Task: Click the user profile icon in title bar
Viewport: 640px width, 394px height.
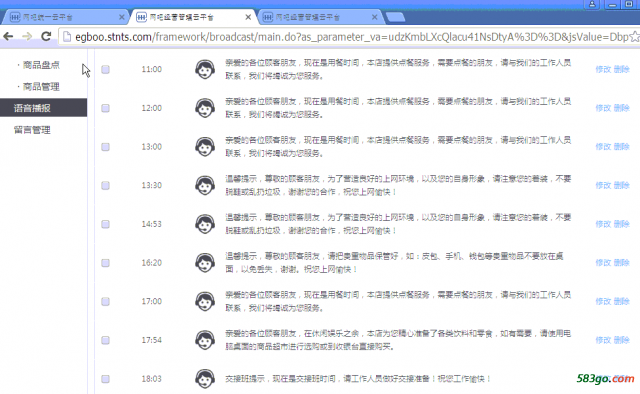Action: (592, 4)
